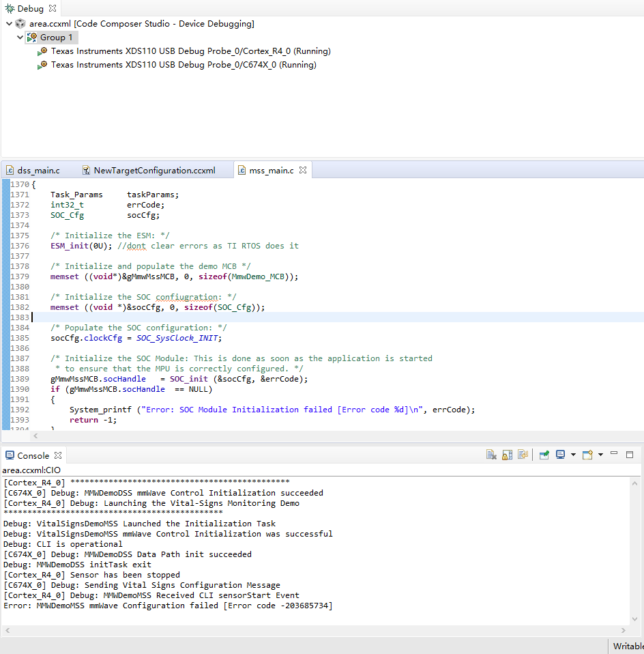This screenshot has width=644, height=654.
Task: Click the Task_Params declaration on line 1371
Action: (115, 195)
